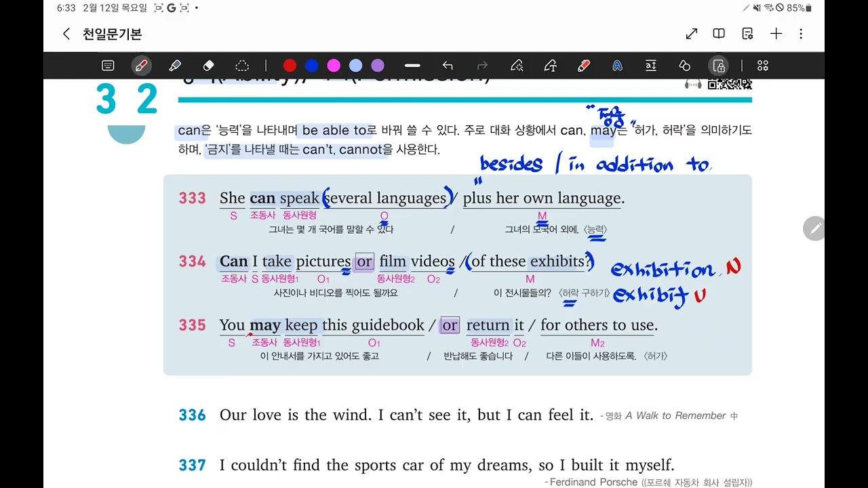The height and width of the screenshot is (488, 868).
Task: Toggle the page lock icon
Action: coord(718,66)
